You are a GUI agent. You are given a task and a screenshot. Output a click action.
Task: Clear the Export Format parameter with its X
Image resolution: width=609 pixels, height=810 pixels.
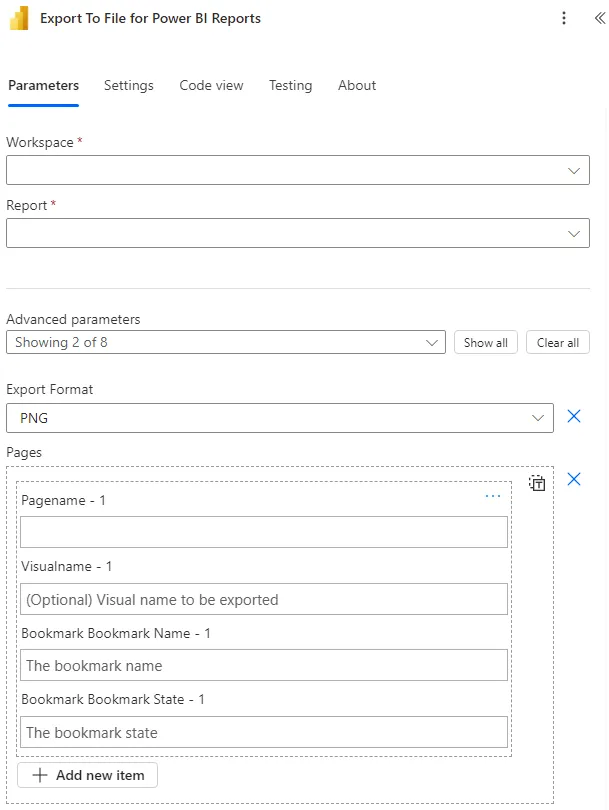(573, 416)
